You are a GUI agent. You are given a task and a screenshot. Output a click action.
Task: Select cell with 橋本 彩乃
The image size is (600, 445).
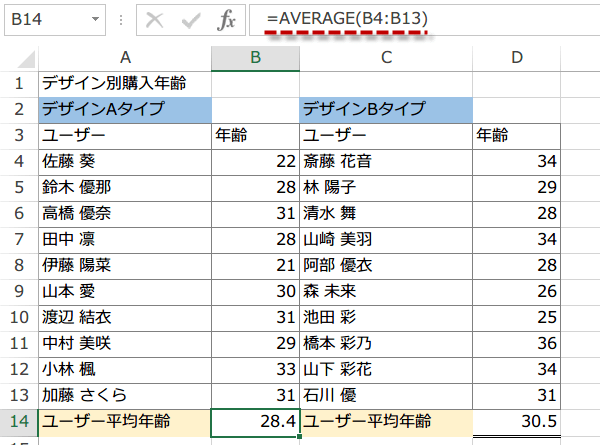click(386, 344)
